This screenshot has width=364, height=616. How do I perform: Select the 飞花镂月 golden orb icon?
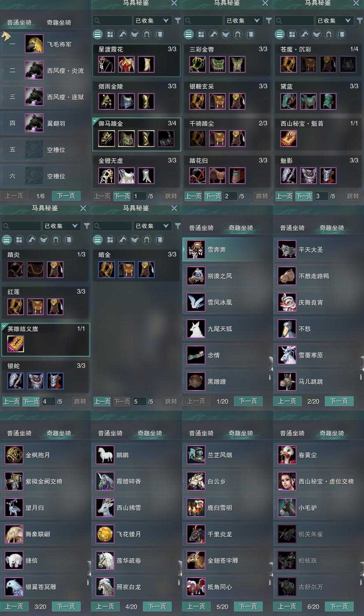(105, 534)
